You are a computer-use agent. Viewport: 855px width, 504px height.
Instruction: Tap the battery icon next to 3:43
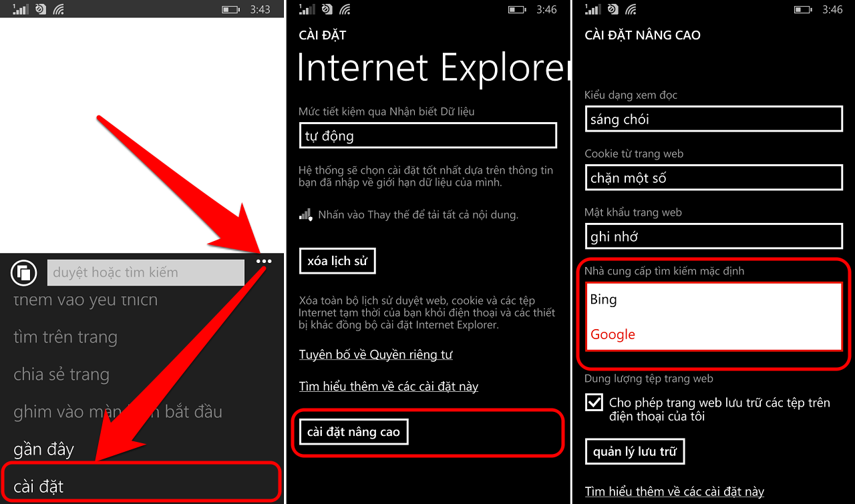click(x=230, y=9)
